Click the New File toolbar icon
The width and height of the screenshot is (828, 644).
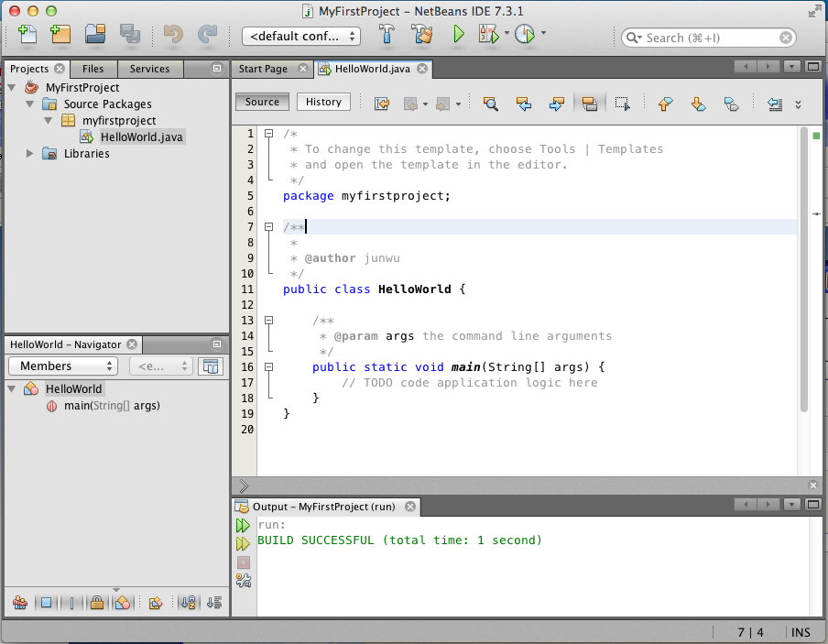pos(27,35)
